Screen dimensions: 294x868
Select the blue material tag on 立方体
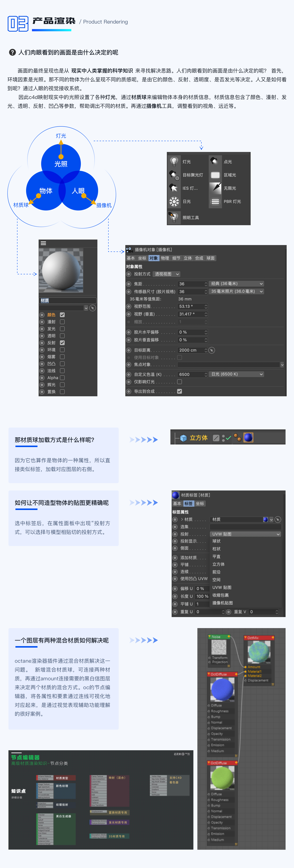click(248, 437)
